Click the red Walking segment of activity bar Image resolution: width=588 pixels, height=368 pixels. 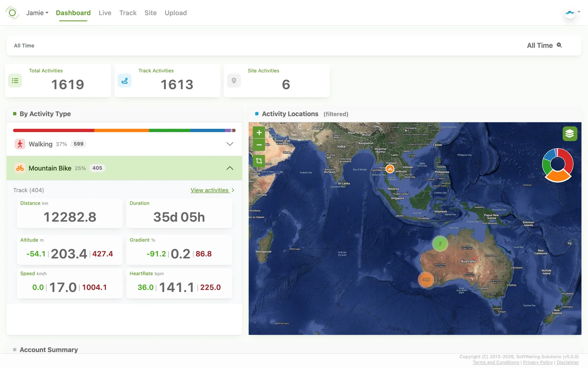coord(54,130)
